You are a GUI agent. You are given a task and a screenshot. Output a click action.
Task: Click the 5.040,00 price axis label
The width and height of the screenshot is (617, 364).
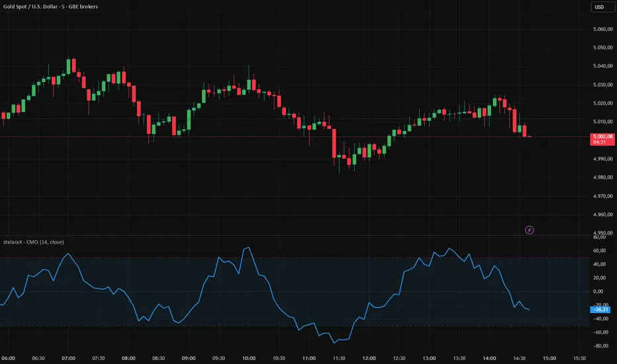pos(603,66)
